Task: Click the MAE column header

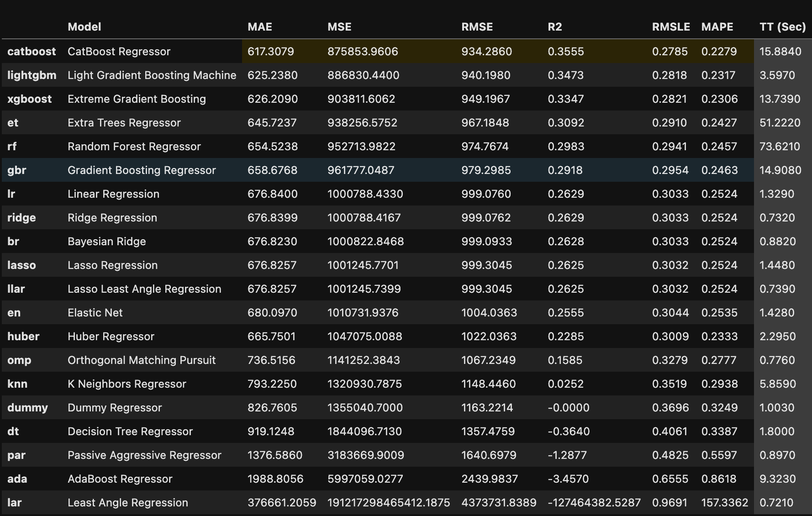Action: [260, 27]
